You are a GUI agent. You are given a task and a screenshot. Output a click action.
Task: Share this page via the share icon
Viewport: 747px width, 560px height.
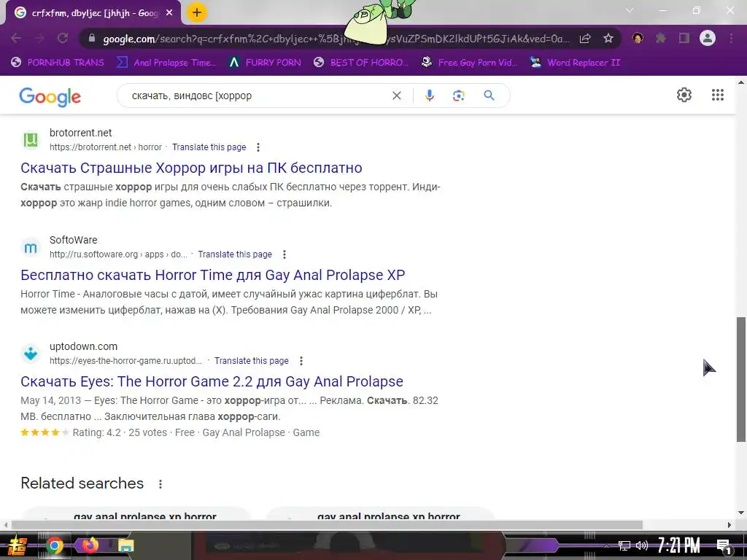click(x=585, y=39)
